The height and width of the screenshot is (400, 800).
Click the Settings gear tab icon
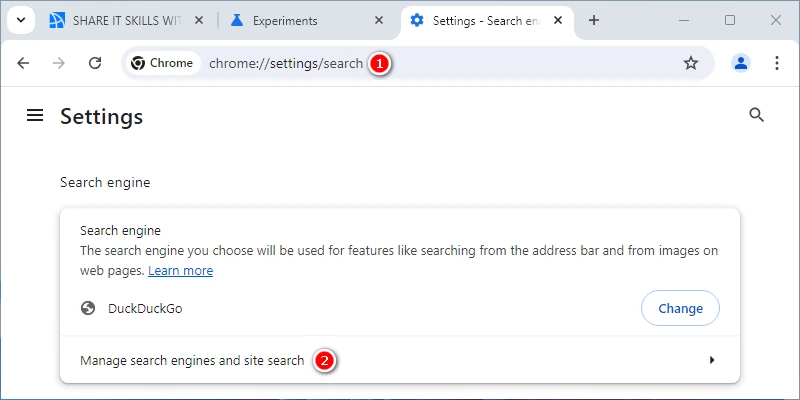click(x=417, y=21)
